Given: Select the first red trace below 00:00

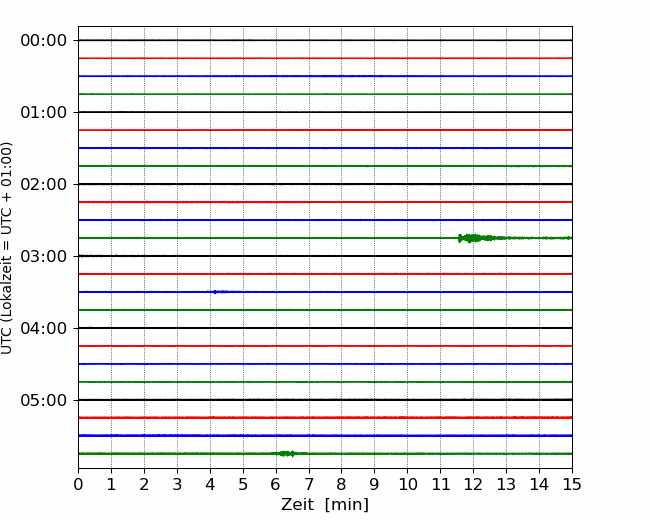Looking at the screenshot, I should coord(325,58).
